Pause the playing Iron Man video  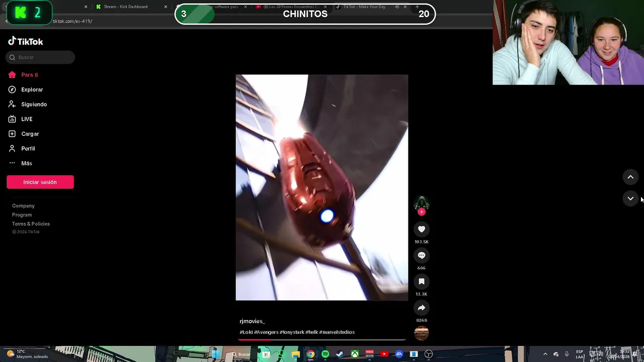pyautogui.click(x=322, y=188)
